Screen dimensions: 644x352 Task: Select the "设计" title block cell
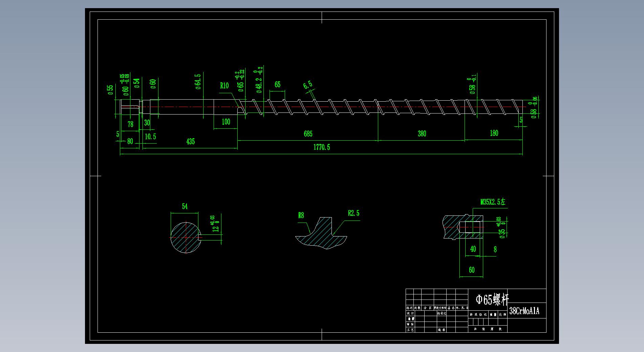(x=410, y=313)
